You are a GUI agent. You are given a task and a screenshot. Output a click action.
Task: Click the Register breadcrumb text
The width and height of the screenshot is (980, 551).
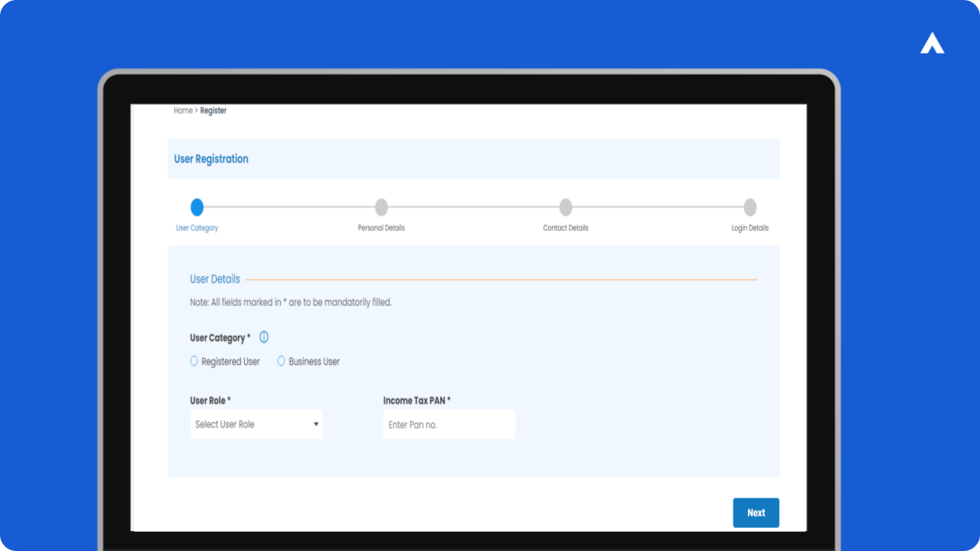point(214,111)
